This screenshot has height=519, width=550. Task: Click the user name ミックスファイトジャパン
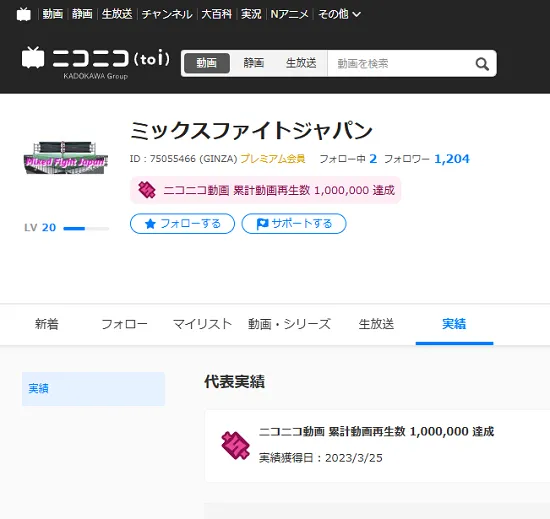tap(251, 130)
